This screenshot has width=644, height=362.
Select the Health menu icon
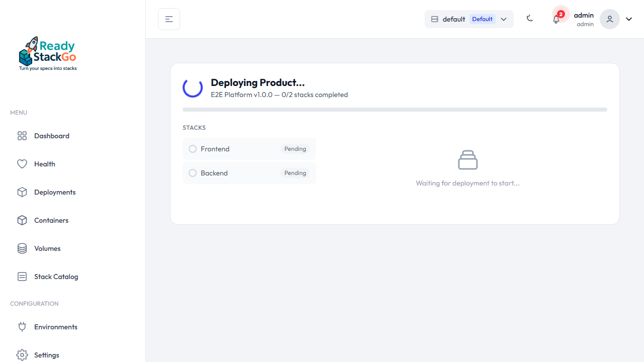tap(22, 164)
